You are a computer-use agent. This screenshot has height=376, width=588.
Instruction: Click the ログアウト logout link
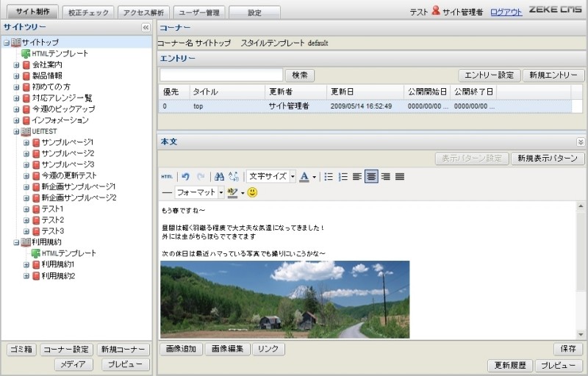506,12
